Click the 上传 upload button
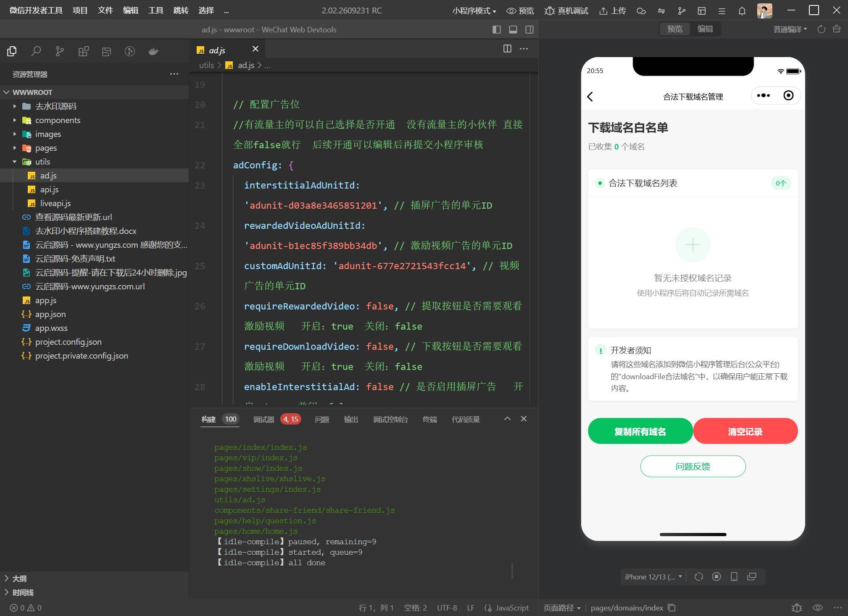Screen dimensions: 848x616 pos(613,11)
